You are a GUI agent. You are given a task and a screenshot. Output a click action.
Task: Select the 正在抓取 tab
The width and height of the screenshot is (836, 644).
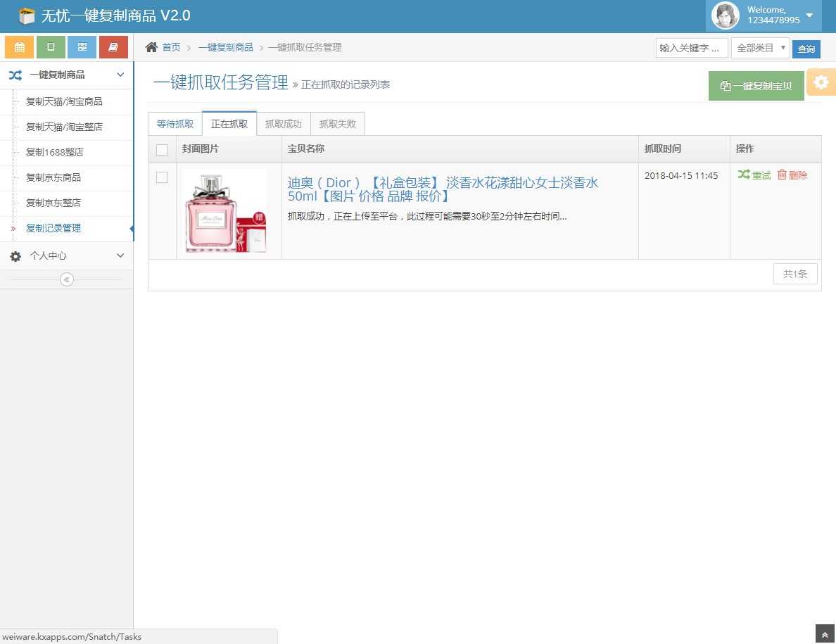pyautogui.click(x=229, y=124)
